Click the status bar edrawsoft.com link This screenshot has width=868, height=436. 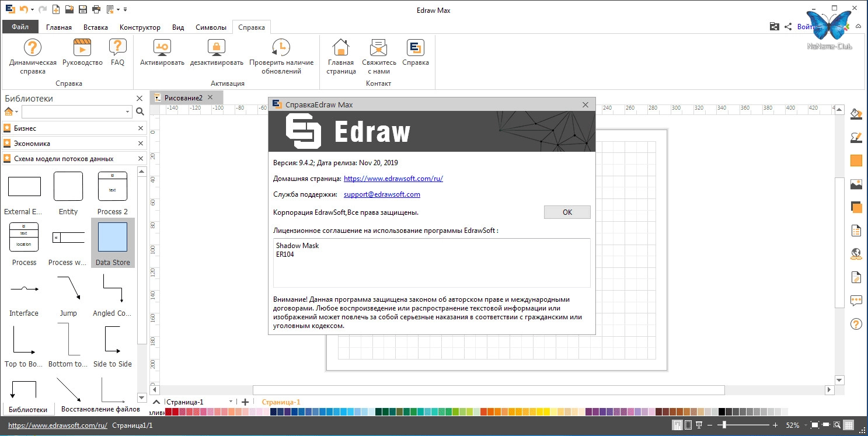click(x=58, y=425)
